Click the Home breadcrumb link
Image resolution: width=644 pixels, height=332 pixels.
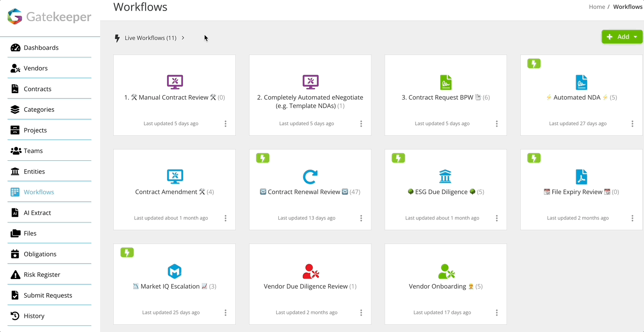597,7
